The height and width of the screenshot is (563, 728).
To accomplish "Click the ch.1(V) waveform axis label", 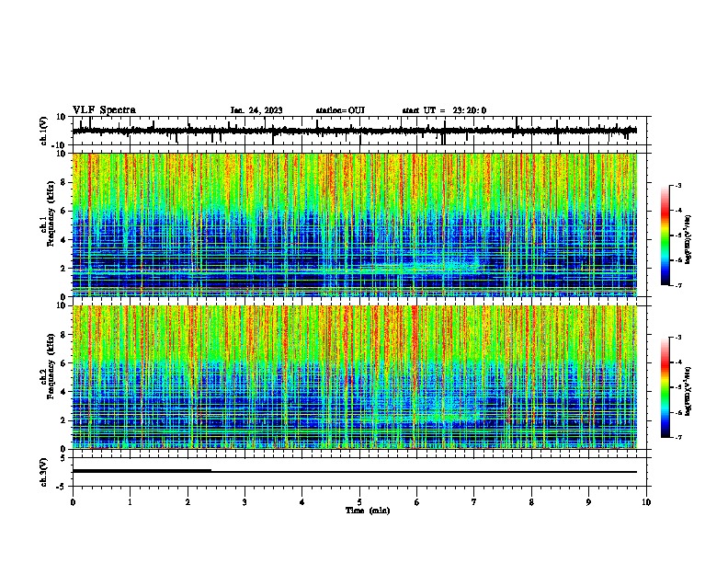I will coord(44,131).
